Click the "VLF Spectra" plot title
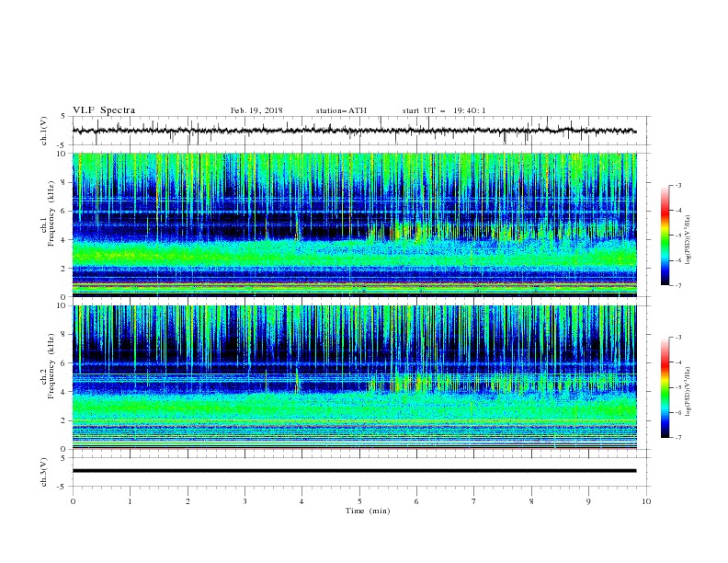This screenshot has width=728, height=563. (104, 110)
